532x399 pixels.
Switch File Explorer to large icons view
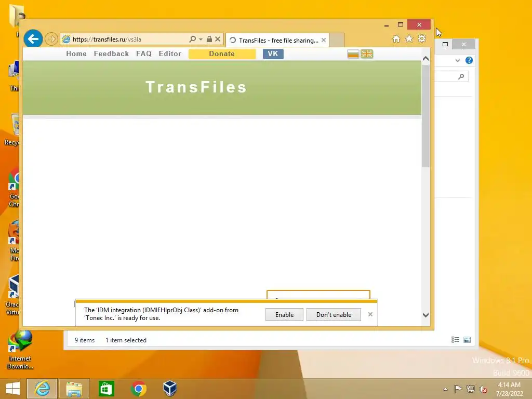[467, 340]
